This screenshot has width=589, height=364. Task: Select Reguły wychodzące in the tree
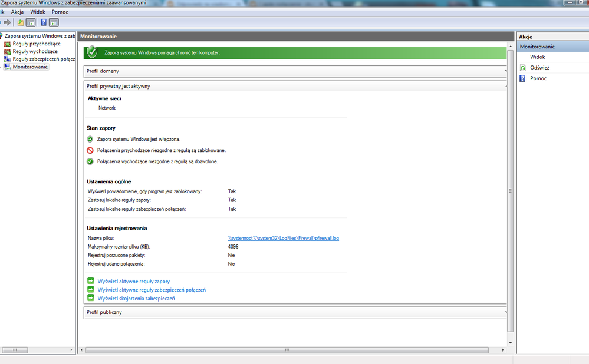35,51
